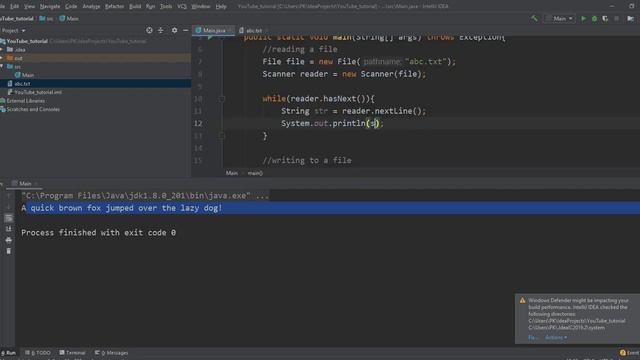Click the java.exe command line in console
Viewport: 640px width, 360px height.
pyautogui.click(x=145, y=196)
